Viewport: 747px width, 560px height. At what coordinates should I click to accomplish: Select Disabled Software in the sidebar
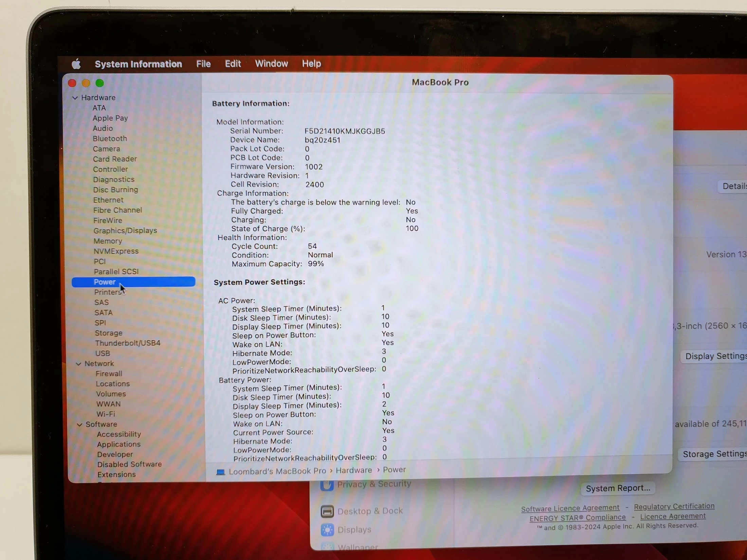[130, 464]
